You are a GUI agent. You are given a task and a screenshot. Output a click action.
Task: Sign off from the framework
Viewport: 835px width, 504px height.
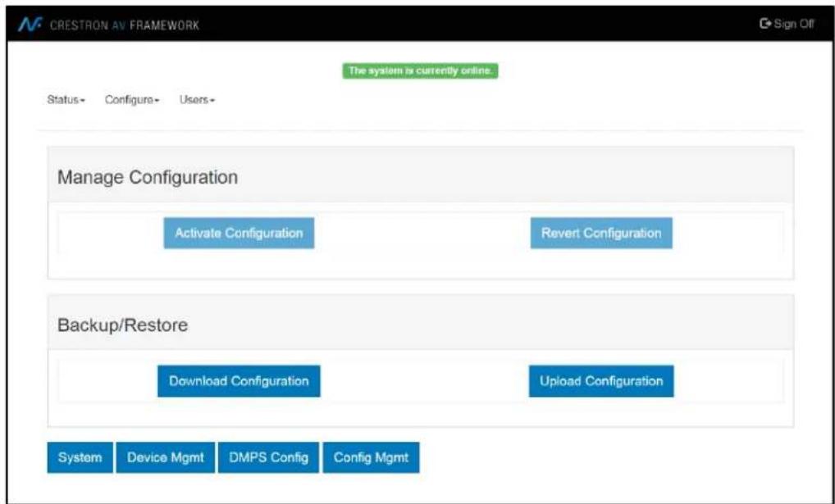(787, 24)
